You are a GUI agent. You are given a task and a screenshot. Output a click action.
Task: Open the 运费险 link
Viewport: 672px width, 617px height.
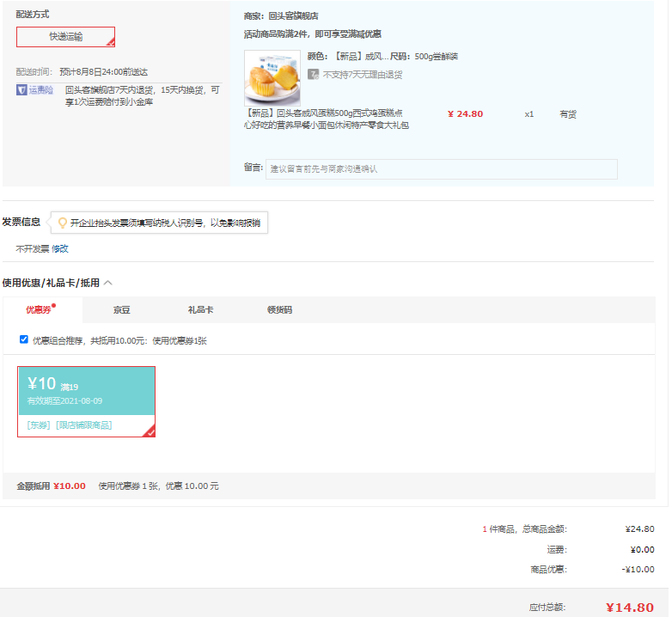[41, 89]
